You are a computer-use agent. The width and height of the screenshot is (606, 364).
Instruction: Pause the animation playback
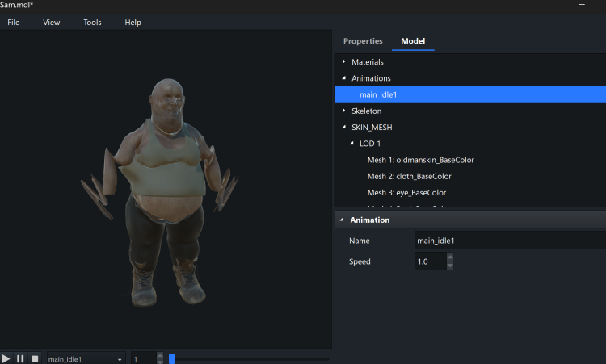pos(20,358)
